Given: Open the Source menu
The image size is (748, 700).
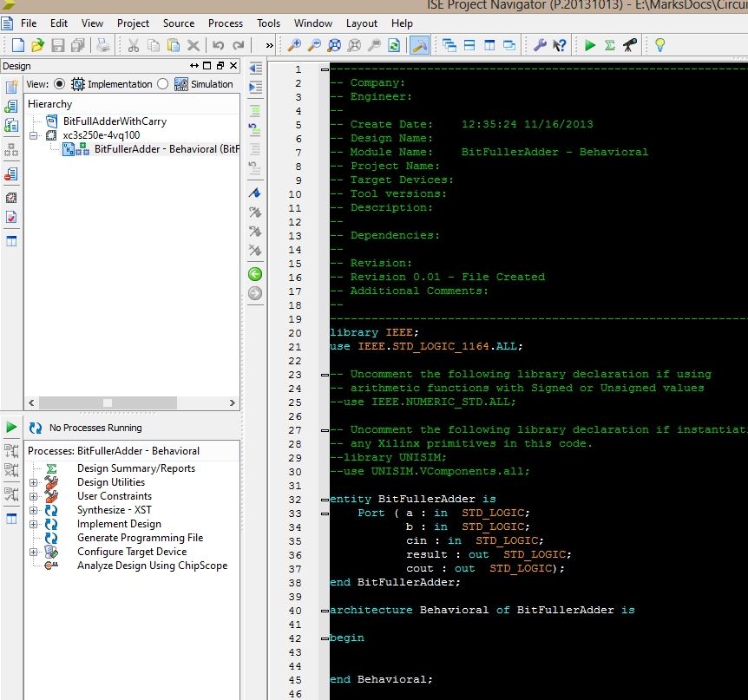Looking at the screenshot, I should (179, 23).
